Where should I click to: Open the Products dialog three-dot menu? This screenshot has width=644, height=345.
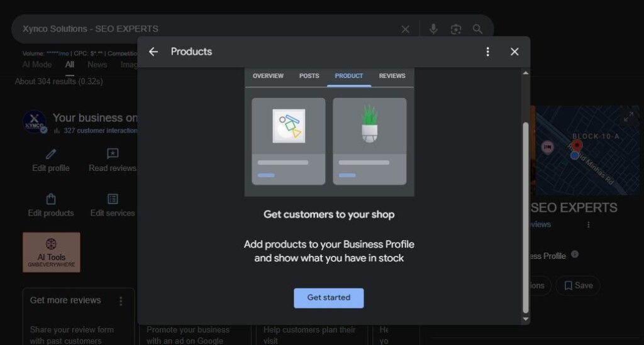[487, 52]
